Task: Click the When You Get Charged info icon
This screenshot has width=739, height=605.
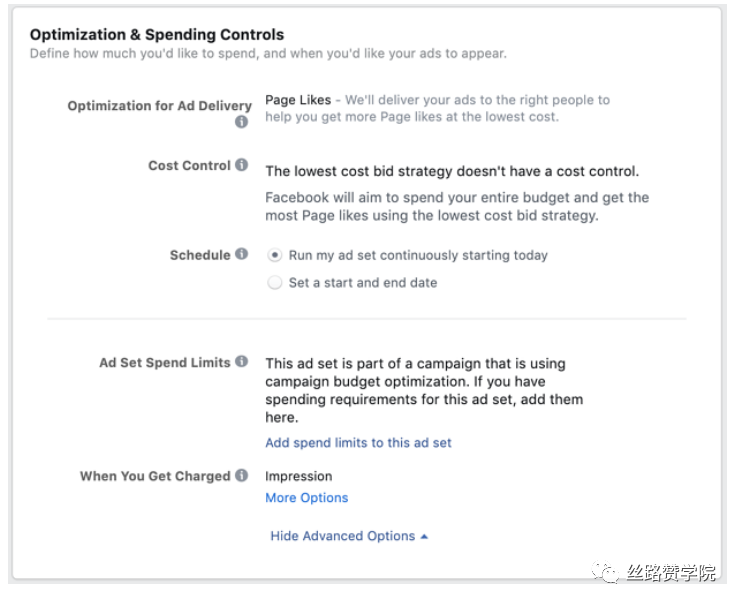Action: [x=241, y=475]
